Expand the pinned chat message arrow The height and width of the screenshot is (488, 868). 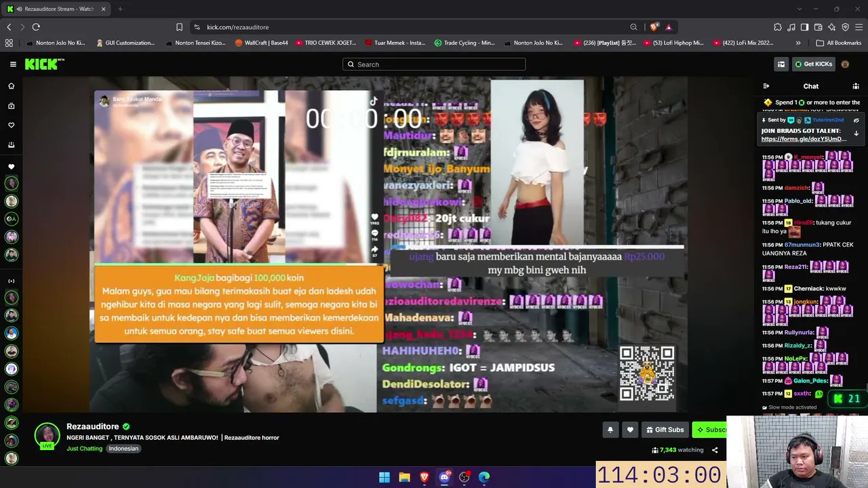856,134
